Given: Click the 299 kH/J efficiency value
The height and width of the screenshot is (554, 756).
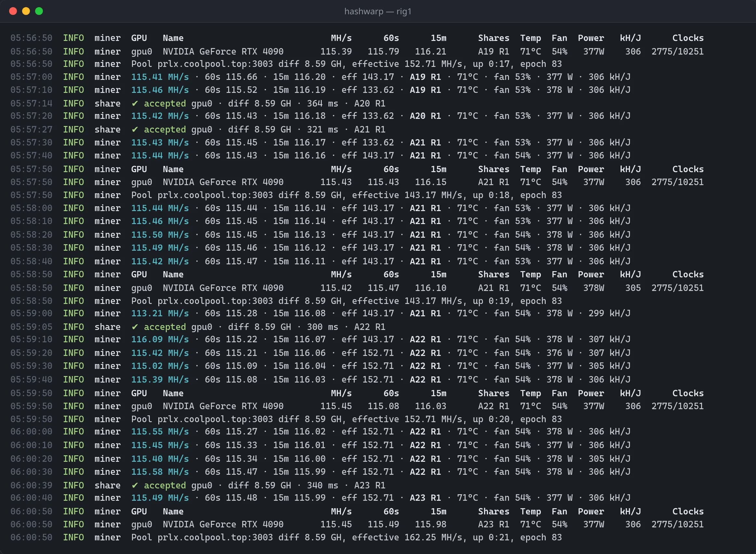Looking at the screenshot, I should click(609, 313).
